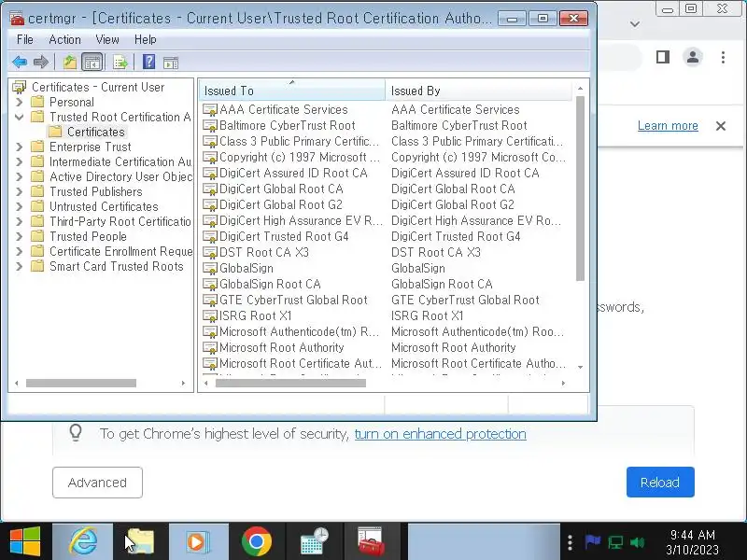Click the tree pane horizontal scrollbar thumb
The image size is (747, 560).
point(81,384)
